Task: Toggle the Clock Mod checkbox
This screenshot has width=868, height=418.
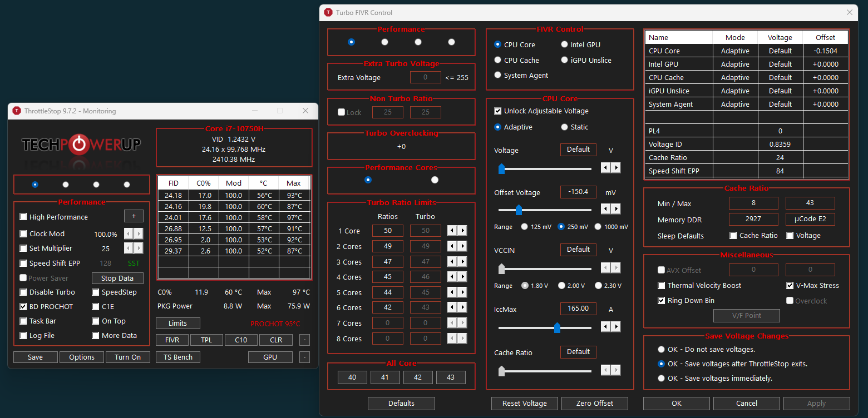Action: coord(23,234)
